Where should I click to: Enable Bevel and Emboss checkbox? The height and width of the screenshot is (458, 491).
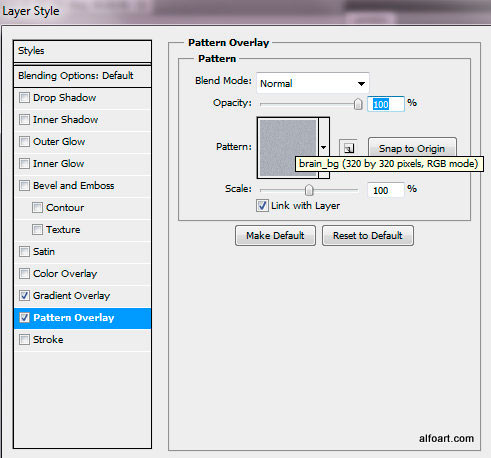click(24, 186)
